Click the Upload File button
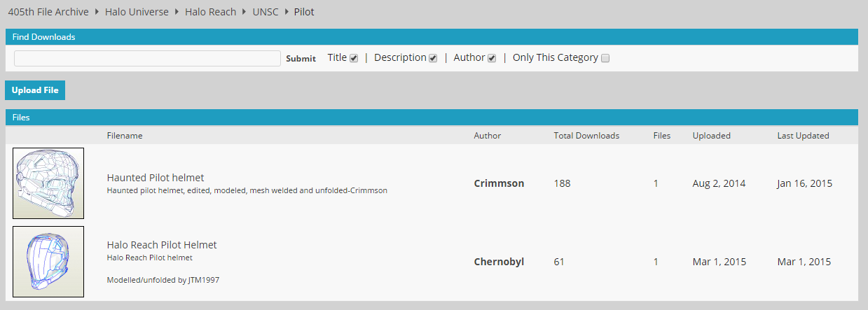The height and width of the screenshot is (310, 868). 35,90
